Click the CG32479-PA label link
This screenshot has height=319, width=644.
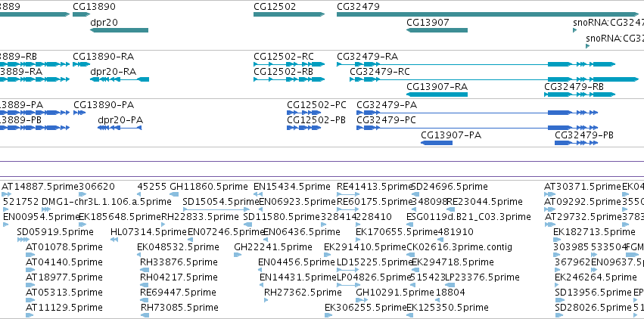(x=387, y=105)
